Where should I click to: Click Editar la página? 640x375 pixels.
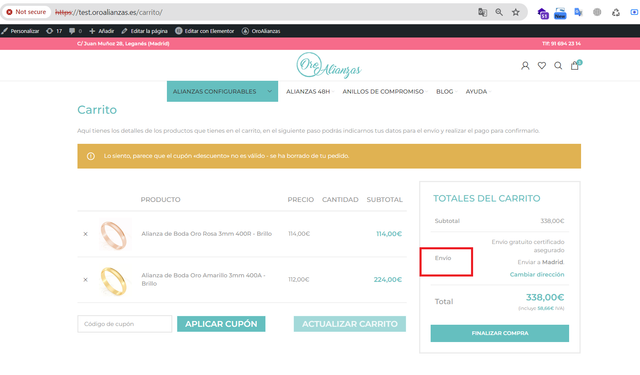pos(144,31)
